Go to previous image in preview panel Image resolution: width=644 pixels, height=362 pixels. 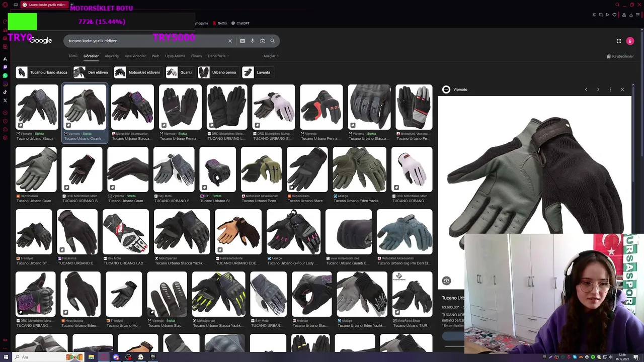(x=586, y=89)
